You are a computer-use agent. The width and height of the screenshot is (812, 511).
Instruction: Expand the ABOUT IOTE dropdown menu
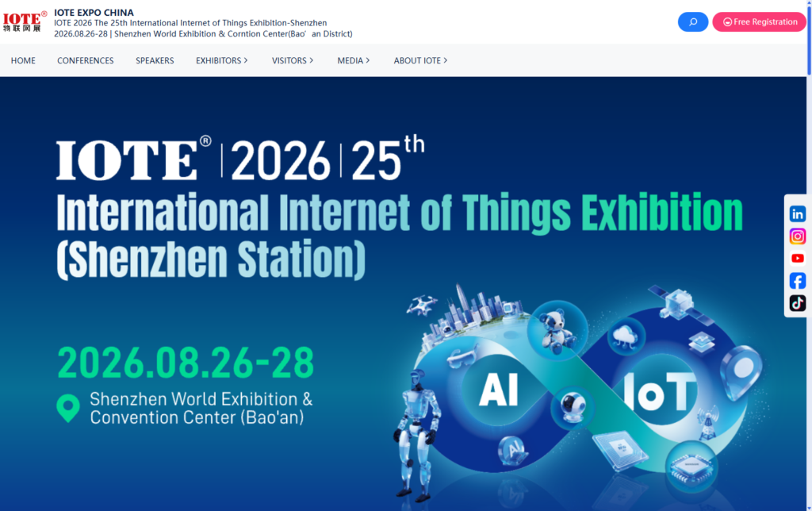[420, 60]
